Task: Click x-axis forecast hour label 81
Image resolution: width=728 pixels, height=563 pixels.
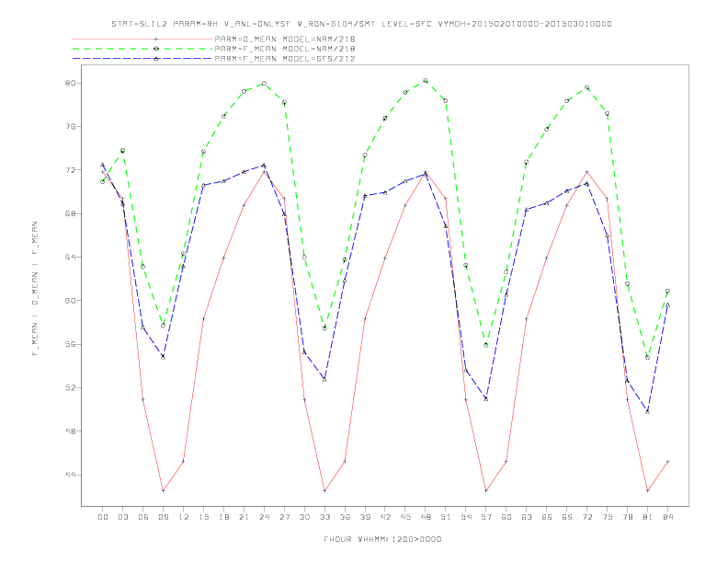Action: [x=648, y=517]
